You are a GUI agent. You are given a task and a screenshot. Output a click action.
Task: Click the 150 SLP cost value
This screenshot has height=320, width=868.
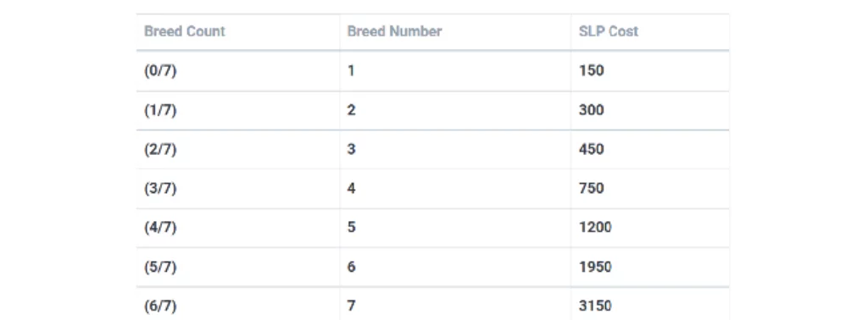pyautogui.click(x=591, y=71)
